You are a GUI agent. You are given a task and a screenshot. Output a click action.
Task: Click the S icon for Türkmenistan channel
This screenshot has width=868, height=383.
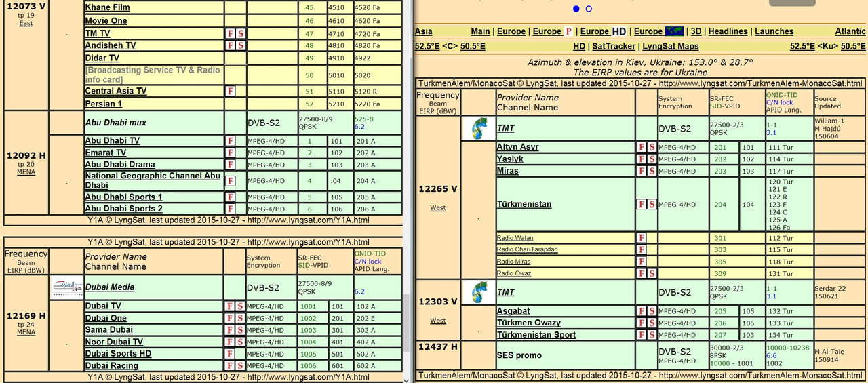point(652,204)
